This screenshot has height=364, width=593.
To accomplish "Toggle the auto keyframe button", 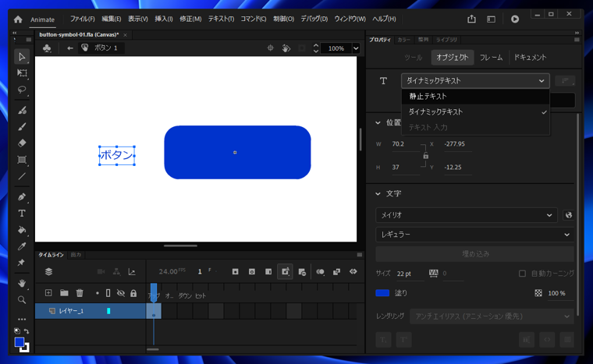I will 285,271.
